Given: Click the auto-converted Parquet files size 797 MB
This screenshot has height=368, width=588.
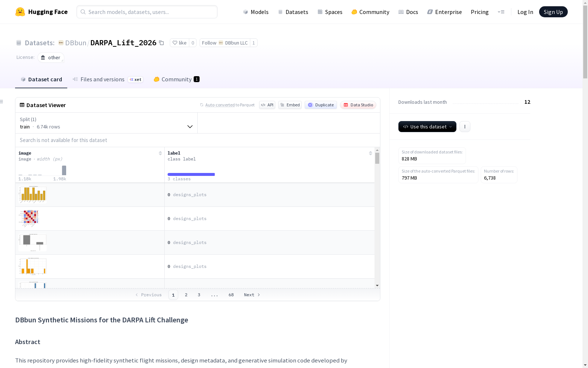Looking at the screenshot, I should 438,175.
